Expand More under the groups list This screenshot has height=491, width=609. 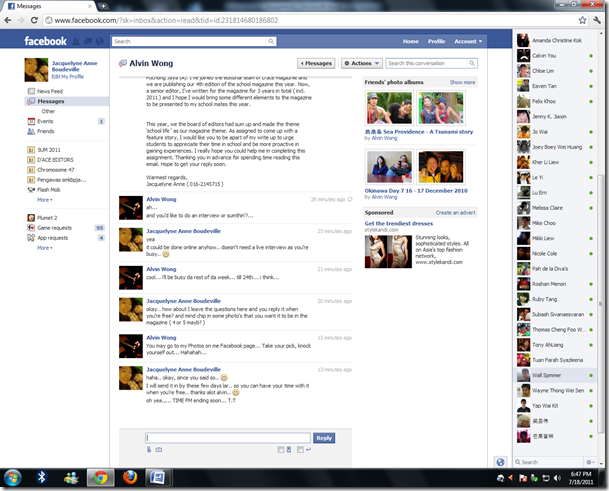click(x=45, y=200)
